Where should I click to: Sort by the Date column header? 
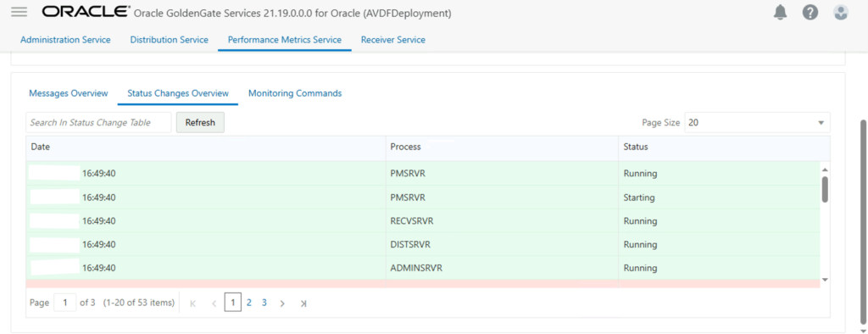(x=205, y=147)
